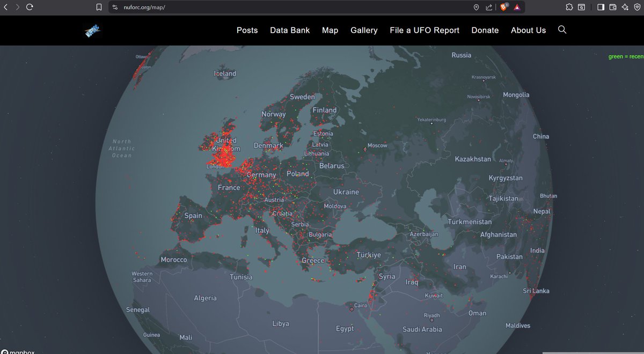Click the Sri Lanka label on map
644x354 pixels.
536,291
